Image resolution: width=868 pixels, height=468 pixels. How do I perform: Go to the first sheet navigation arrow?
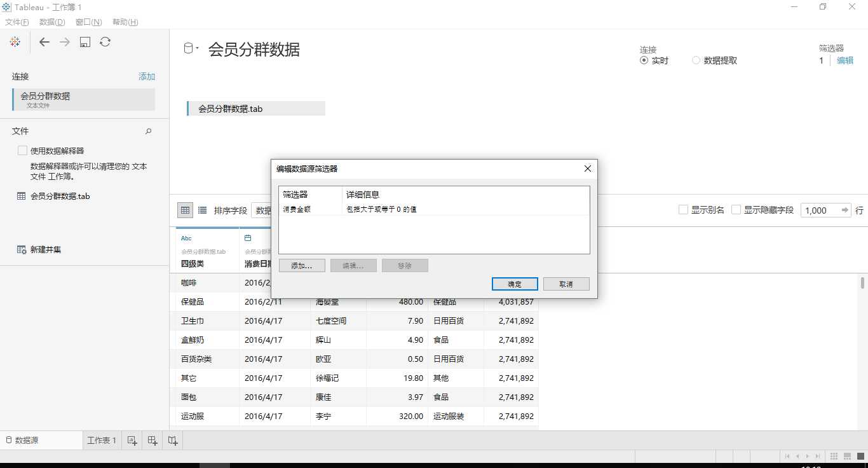coord(788,456)
